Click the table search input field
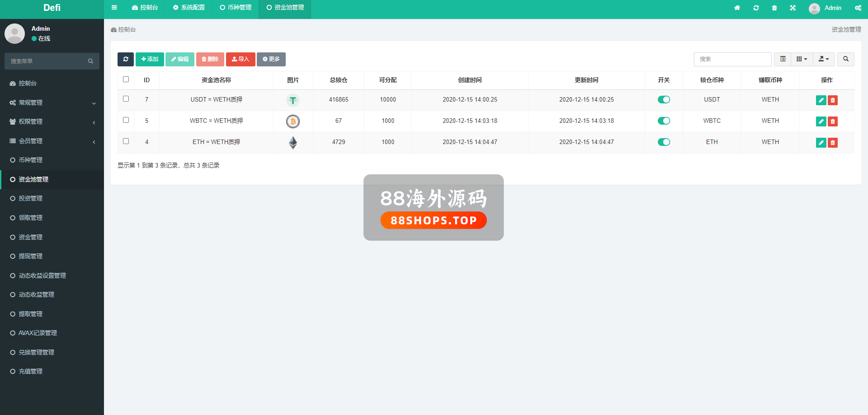This screenshot has width=868, height=415. [732, 59]
